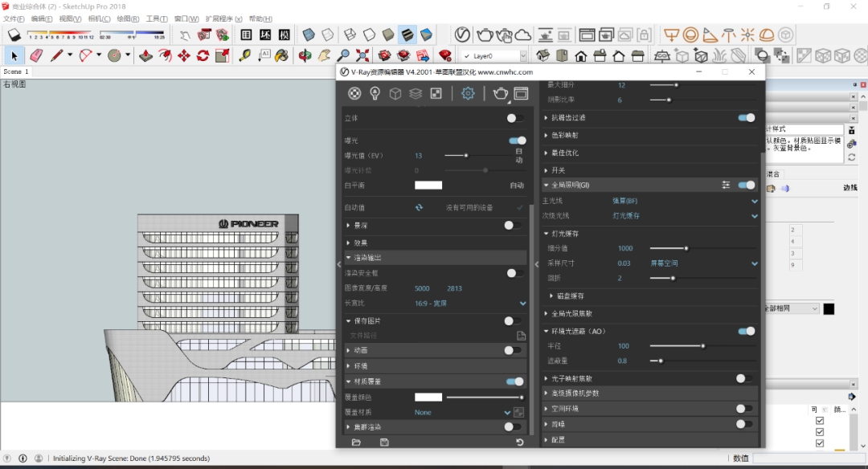The image size is (868, 469).
Task: Pick the Zoom magnifier tool
Action: click(343, 55)
